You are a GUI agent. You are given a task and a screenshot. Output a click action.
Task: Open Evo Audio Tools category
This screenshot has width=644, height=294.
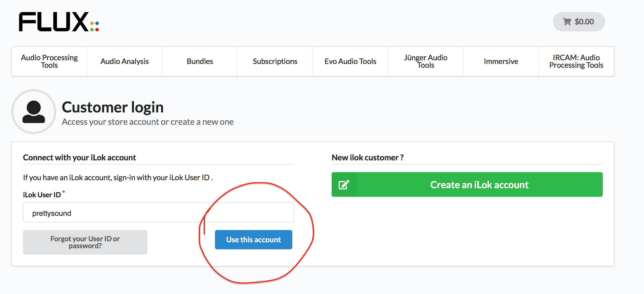tap(350, 61)
